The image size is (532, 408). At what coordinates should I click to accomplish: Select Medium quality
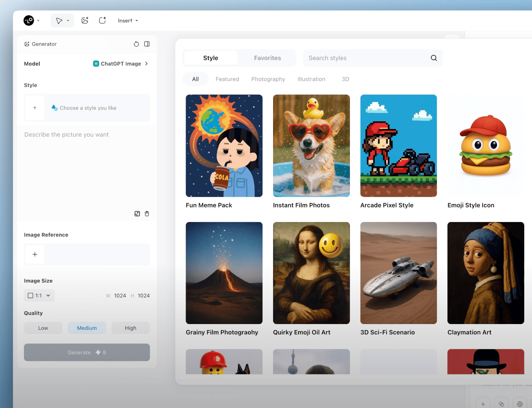coord(87,328)
